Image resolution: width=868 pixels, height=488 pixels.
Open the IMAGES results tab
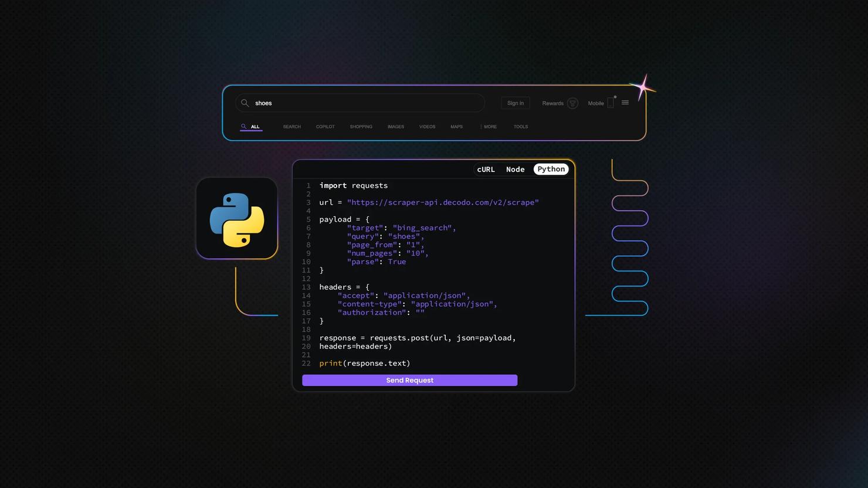[395, 127]
